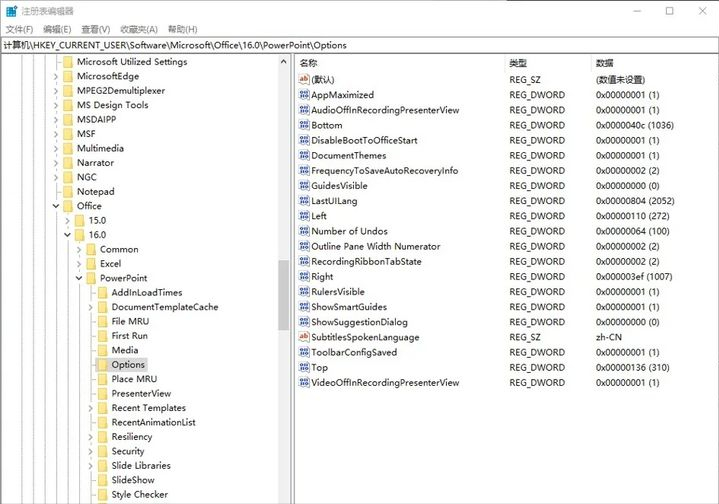Expand the Excel tree node
This screenshot has width=719, height=504.
pos(79,264)
